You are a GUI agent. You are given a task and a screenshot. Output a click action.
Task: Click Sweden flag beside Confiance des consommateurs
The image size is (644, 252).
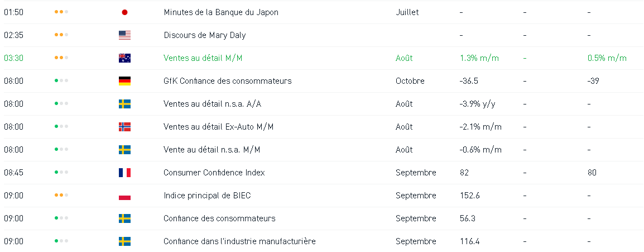tap(124, 218)
